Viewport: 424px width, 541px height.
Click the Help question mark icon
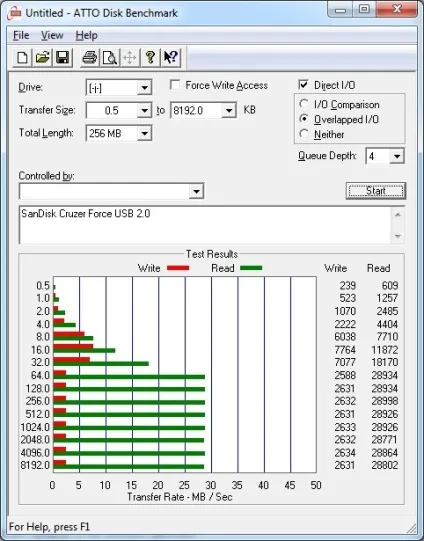point(150,57)
